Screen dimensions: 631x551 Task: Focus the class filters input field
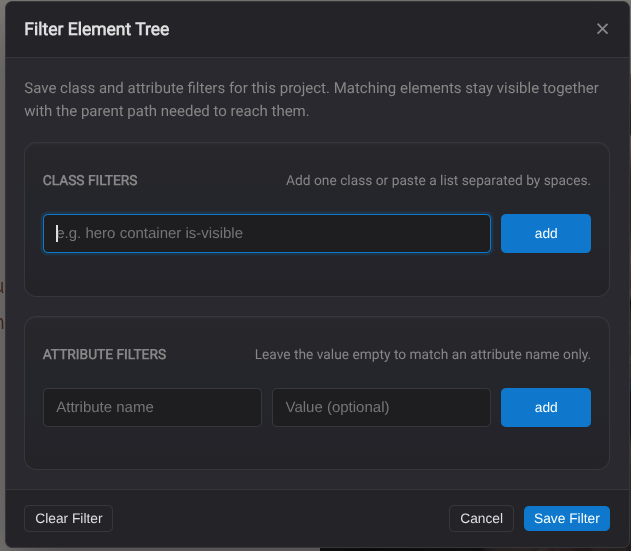tap(267, 233)
